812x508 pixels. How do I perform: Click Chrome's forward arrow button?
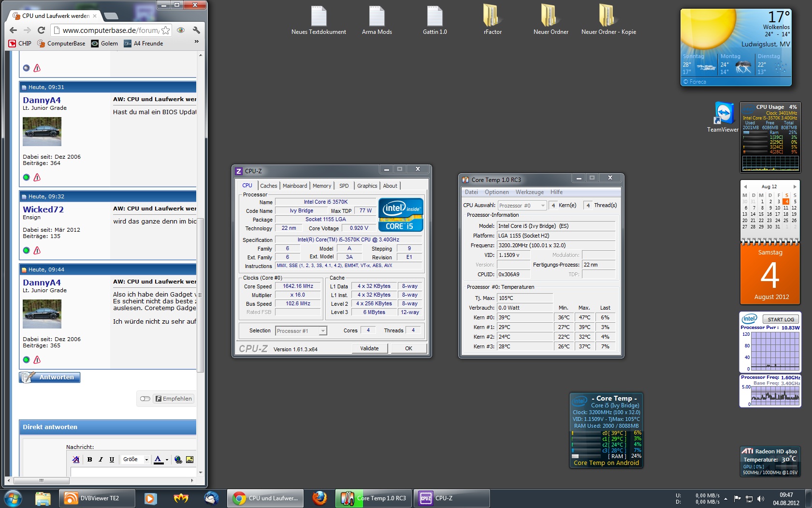pos(28,30)
